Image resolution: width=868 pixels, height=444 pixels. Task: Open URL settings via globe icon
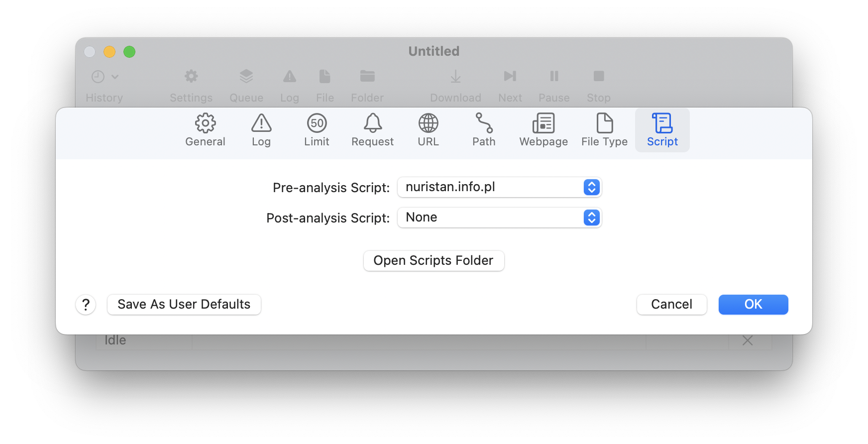tap(428, 123)
